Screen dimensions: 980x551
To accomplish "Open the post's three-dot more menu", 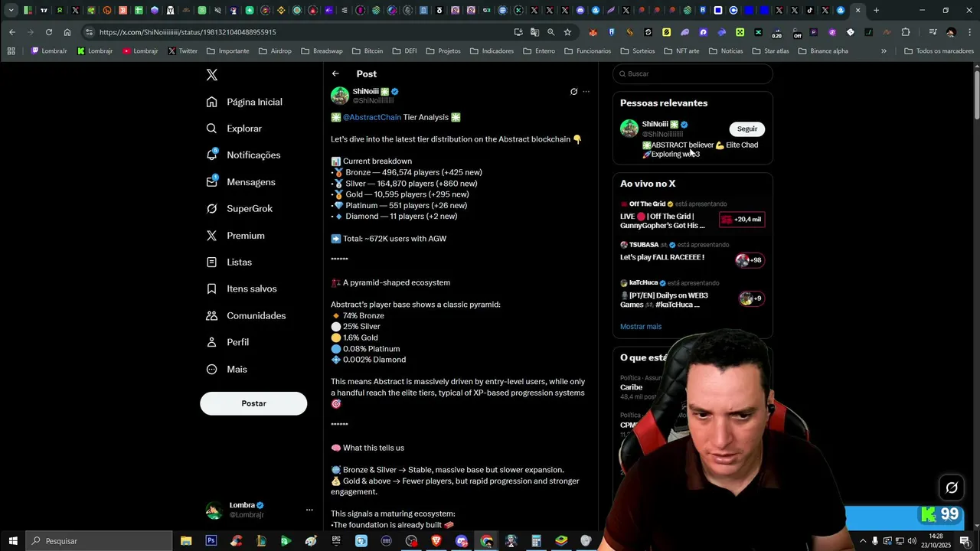I will pos(586,92).
